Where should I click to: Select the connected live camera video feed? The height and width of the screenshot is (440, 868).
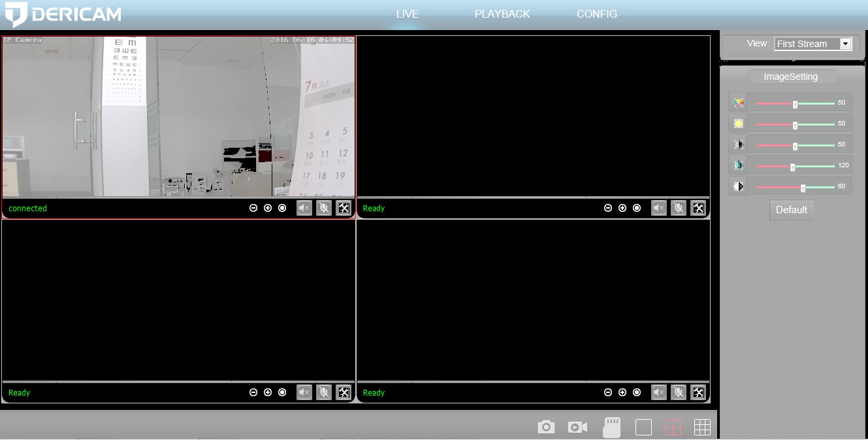coord(178,116)
